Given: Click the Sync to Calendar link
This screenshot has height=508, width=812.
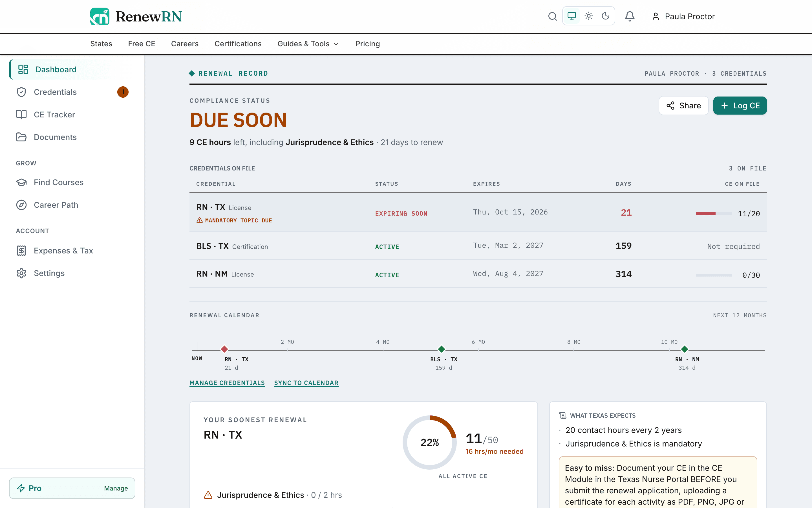Looking at the screenshot, I should (306, 383).
